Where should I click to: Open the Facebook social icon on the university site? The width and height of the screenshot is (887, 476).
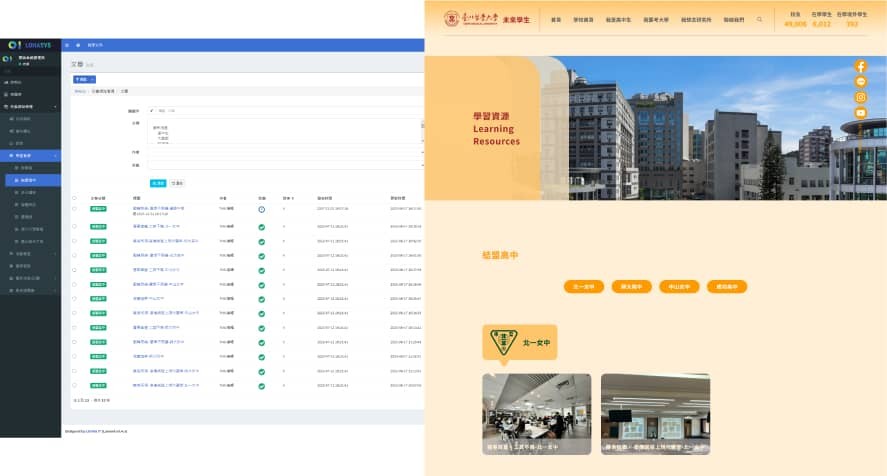click(x=860, y=66)
